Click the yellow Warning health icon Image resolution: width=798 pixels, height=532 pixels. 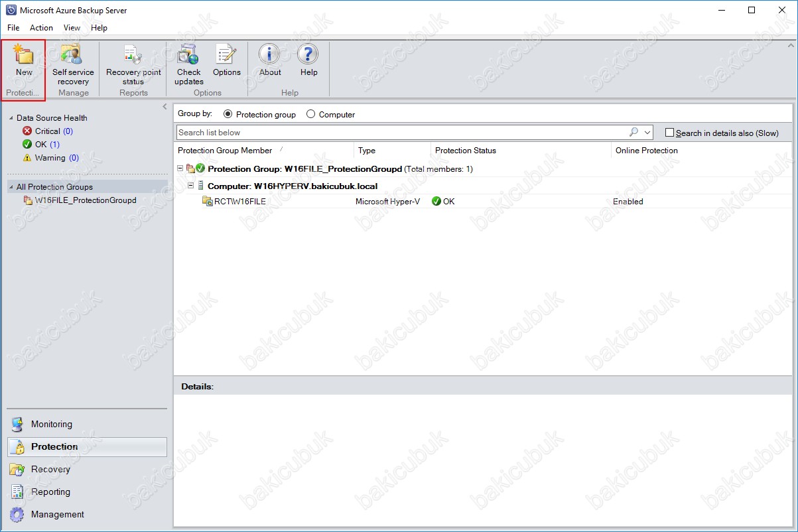[27, 158]
